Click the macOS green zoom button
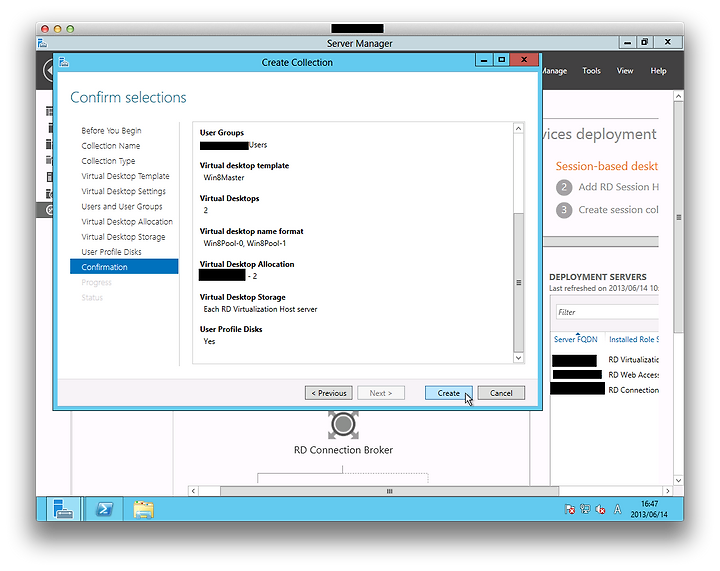The width and height of the screenshot is (720, 571). [x=70, y=29]
